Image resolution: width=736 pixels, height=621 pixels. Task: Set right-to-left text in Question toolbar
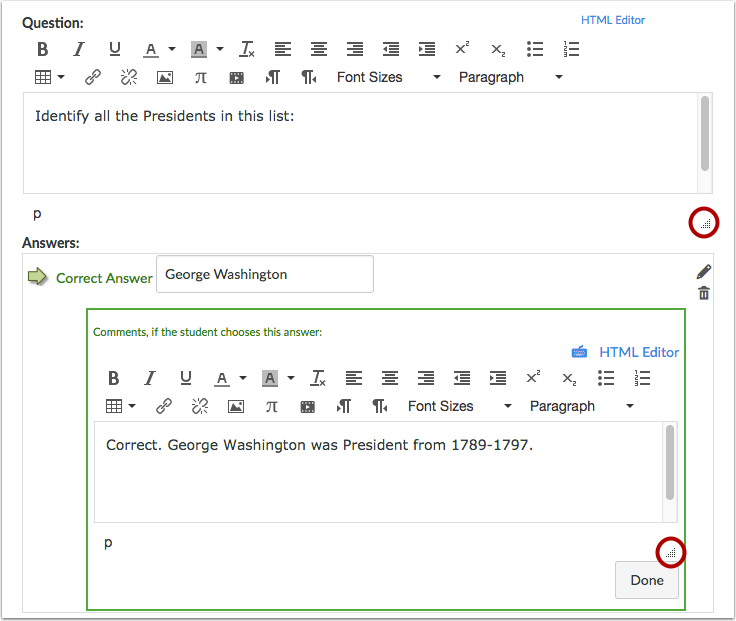(x=309, y=77)
